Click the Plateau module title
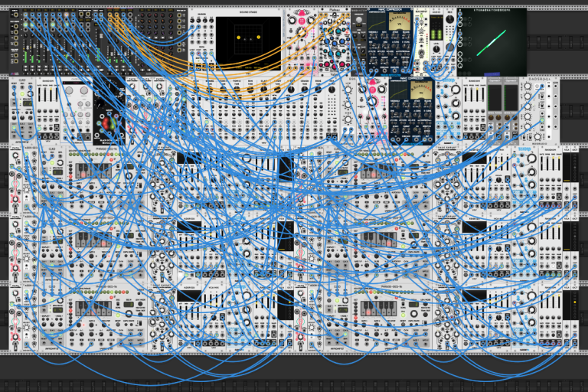 (x=335, y=11)
